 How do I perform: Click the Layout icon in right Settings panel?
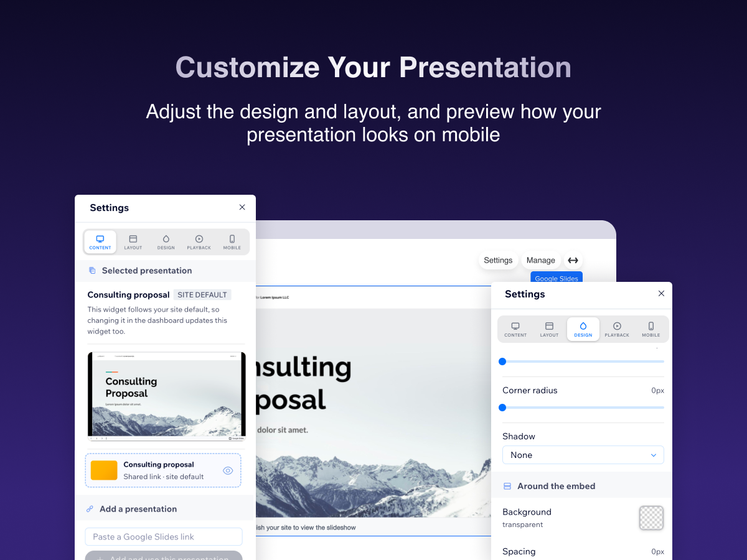[549, 326]
